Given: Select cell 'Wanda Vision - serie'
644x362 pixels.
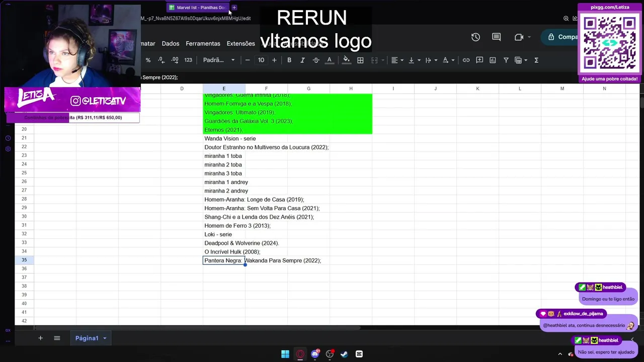Looking at the screenshot, I should click(230, 138).
